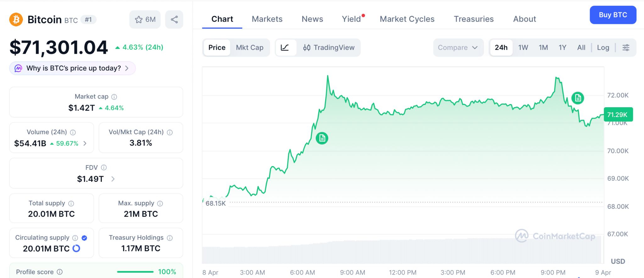
Task: Click the Profile score progress bar
Action: [x=135, y=272]
